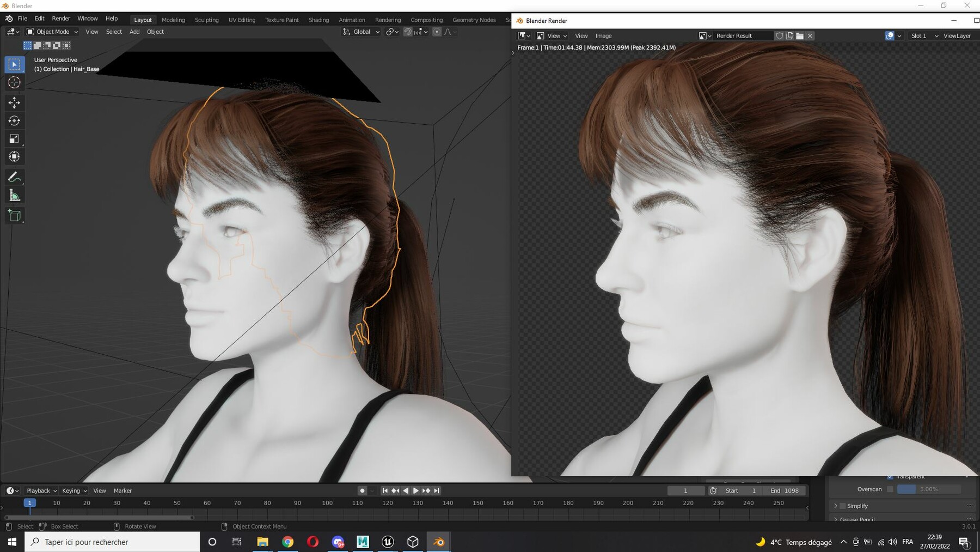Click the Render Result image name field
The width and height of the screenshot is (980, 552).
coord(744,36)
